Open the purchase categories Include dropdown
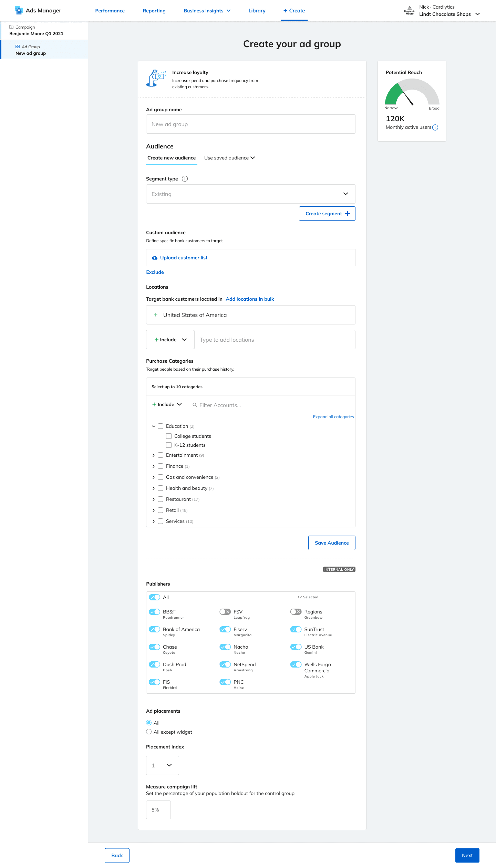This screenshot has height=868, width=496. pos(167,404)
